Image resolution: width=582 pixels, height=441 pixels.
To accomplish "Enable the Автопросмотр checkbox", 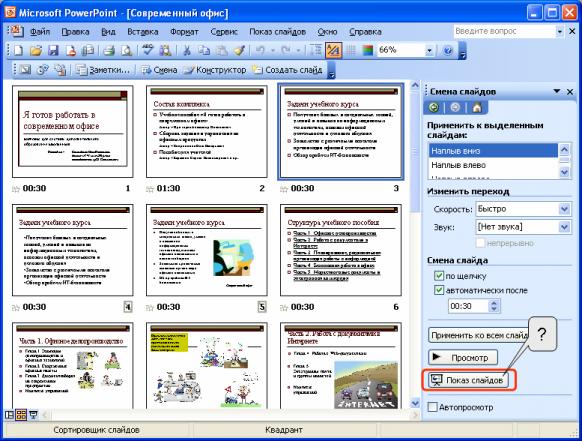I will (433, 407).
